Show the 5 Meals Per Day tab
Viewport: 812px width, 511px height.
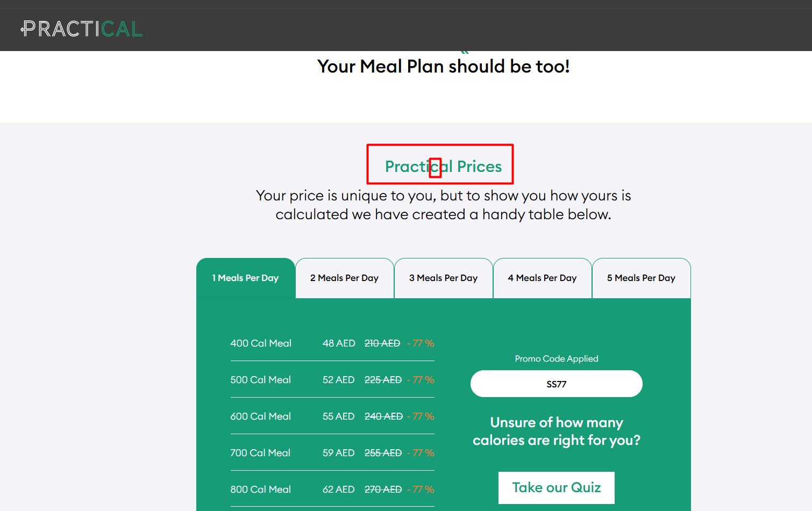coord(642,278)
